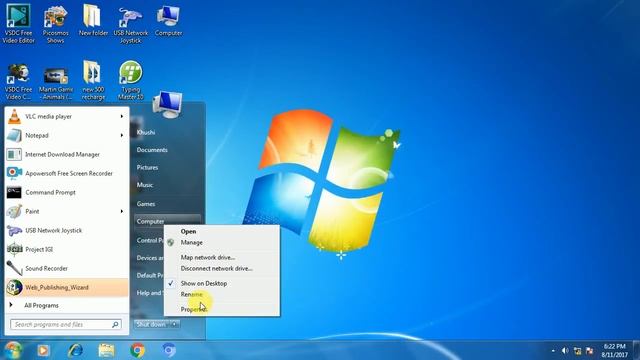This screenshot has height=360, width=640.
Task: Open Windows Explorer taskbar icon
Action: click(x=107, y=350)
